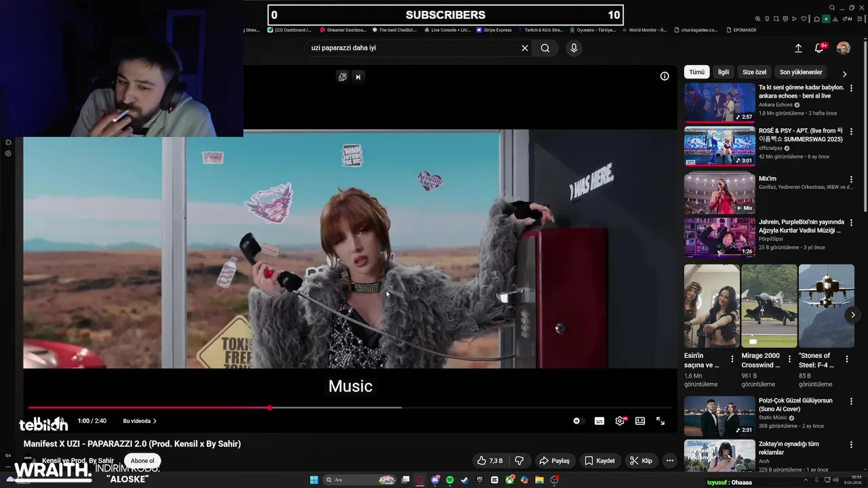The width and height of the screenshot is (868, 488).
Task: Click the video info icon
Action: (665, 76)
